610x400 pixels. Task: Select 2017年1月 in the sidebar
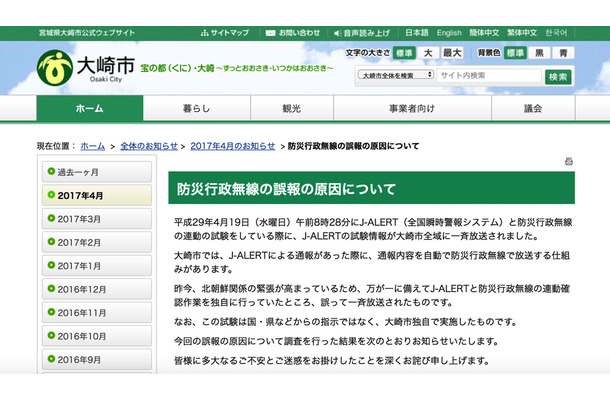coord(97,266)
